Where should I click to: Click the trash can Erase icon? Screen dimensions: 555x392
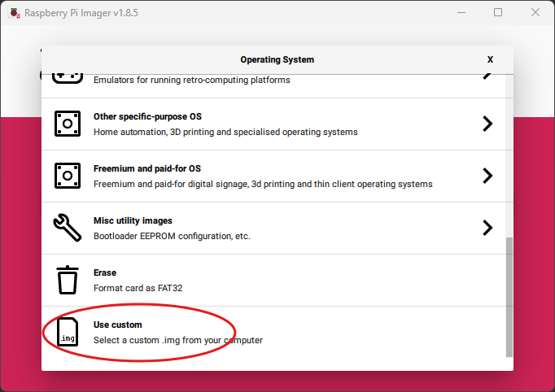pyautogui.click(x=68, y=280)
